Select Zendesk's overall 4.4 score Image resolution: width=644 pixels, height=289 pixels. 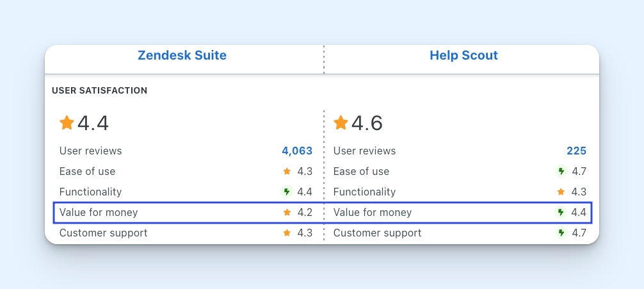93,123
